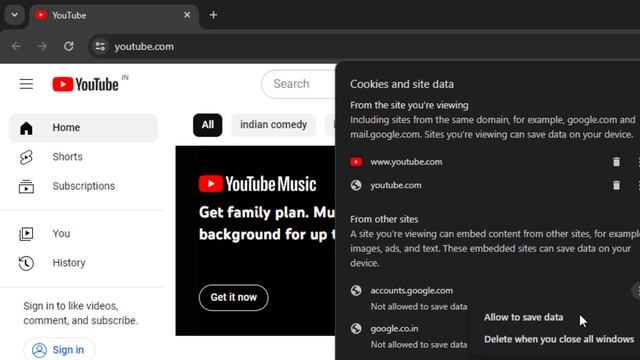Select the All filter chip
The height and width of the screenshot is (360, 640).
pos(207,125)
